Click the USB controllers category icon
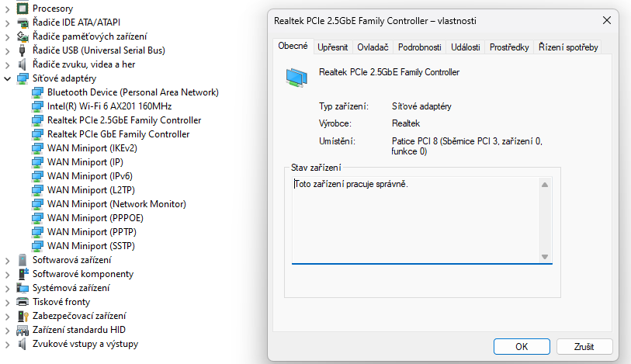Viewport: 631px width, 364px height. (x=23, y=50)
